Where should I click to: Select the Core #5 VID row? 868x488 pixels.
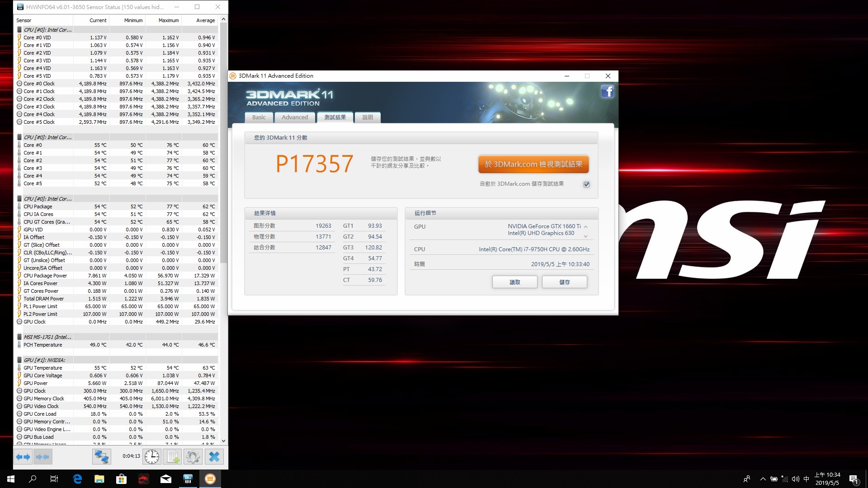pos(116,76)
